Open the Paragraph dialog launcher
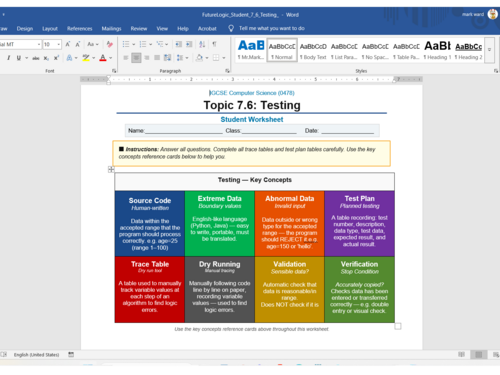The width and height of the screenshot is (500, 375). point(227,71)
